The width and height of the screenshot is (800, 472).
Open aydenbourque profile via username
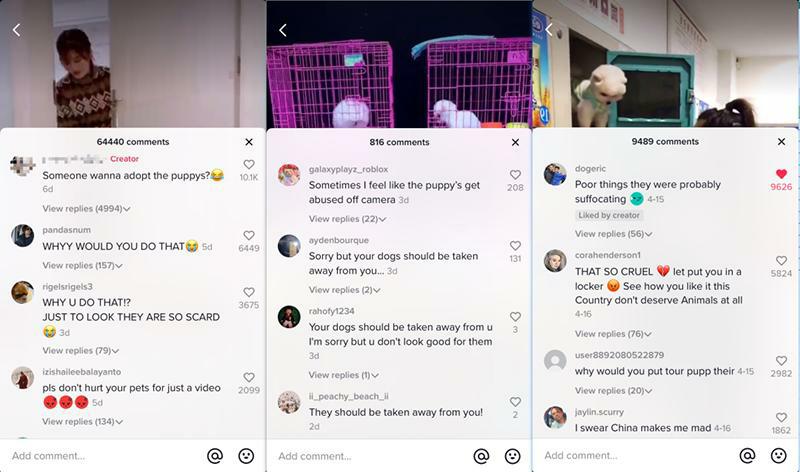[x=338, y=240]
